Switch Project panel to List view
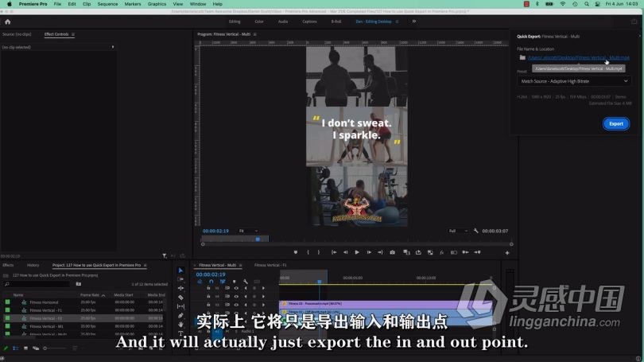 (x=16, y=348)
